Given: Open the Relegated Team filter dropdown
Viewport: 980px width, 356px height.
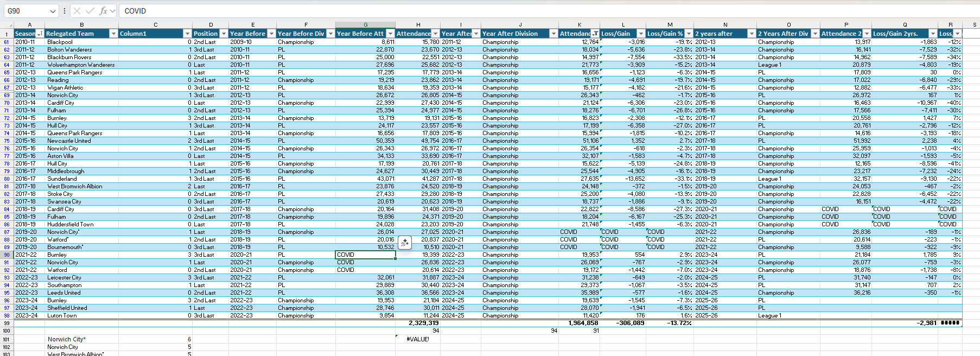Looking at the screenshot, I should coord(113,34).
